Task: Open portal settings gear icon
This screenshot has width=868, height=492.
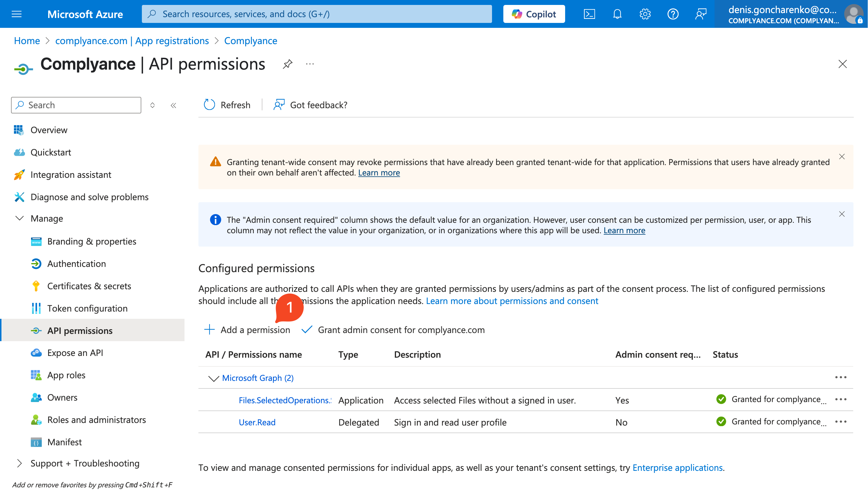Action: (645, 14)
